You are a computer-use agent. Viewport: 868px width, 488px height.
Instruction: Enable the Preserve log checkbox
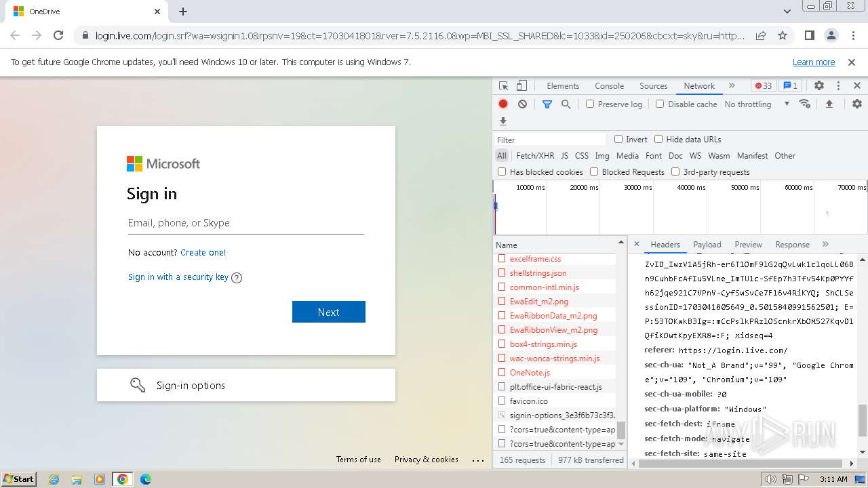[590, 104]
